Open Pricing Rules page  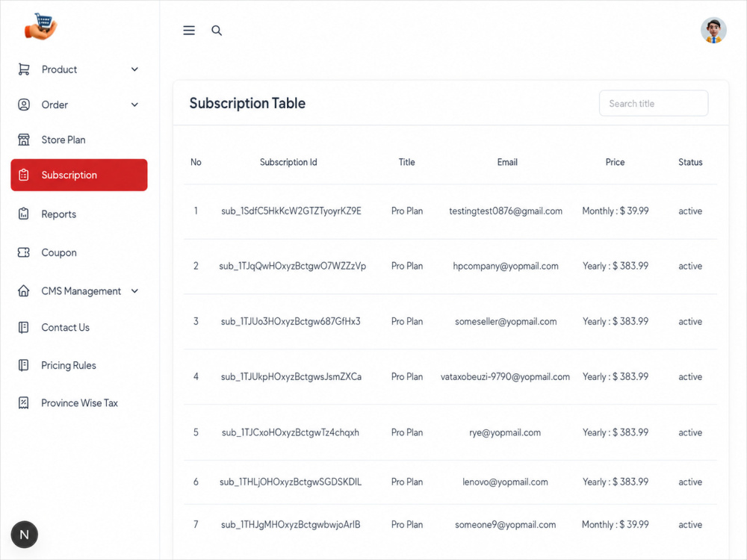[79, 365]
